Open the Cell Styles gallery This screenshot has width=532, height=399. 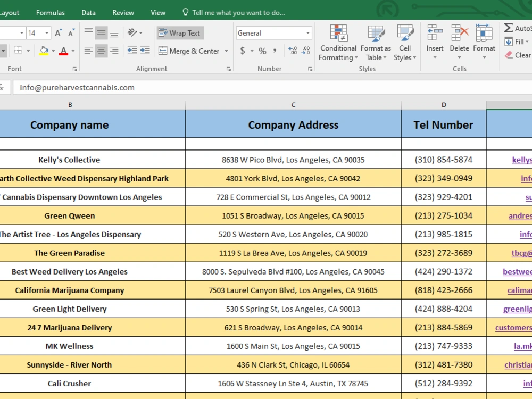[405, 43]
